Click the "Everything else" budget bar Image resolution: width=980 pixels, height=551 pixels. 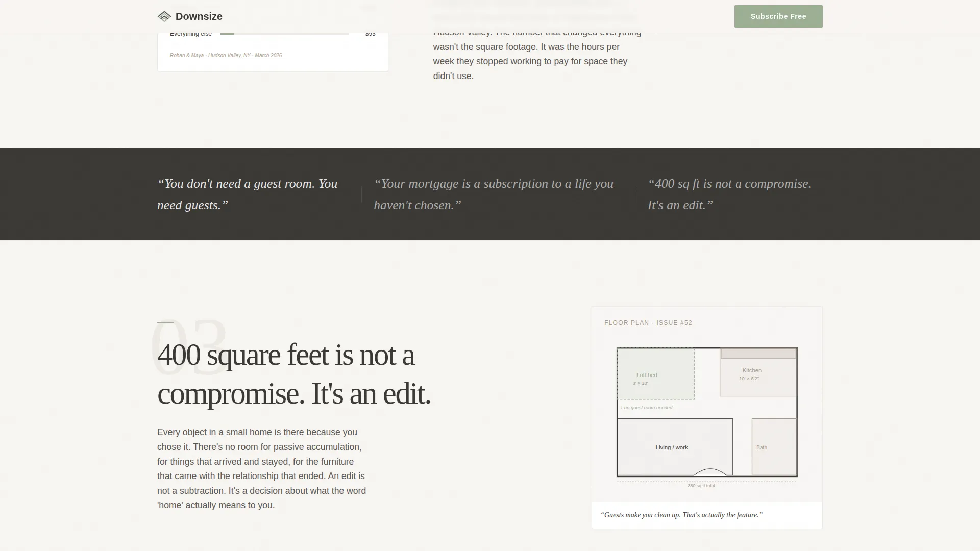(284, 34)
